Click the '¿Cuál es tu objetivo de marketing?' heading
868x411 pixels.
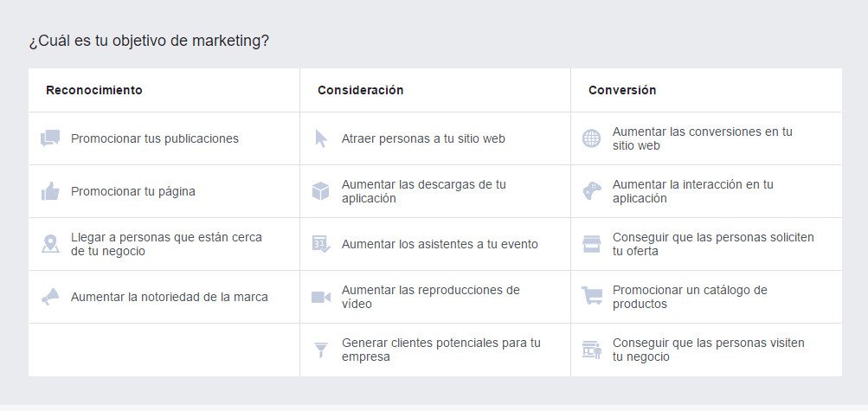point(149,42)
